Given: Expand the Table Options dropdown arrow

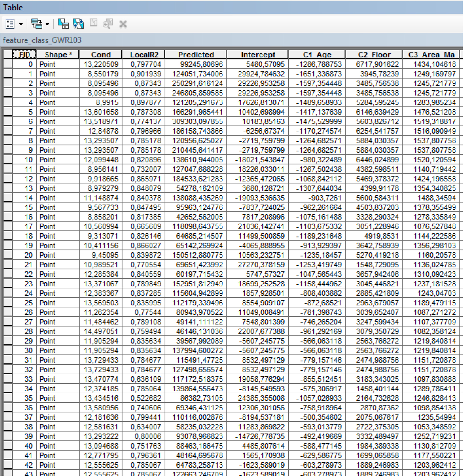Looking at the screenshot, I should 21,24.
